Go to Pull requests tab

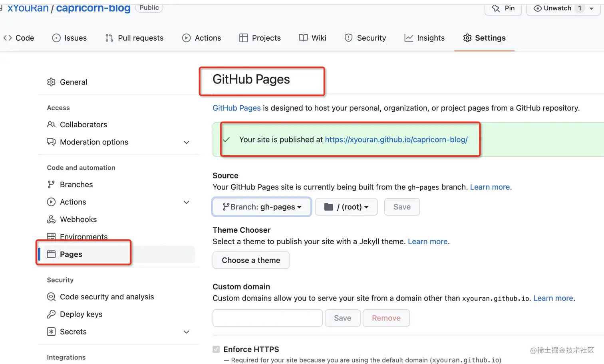pos(134,38)
